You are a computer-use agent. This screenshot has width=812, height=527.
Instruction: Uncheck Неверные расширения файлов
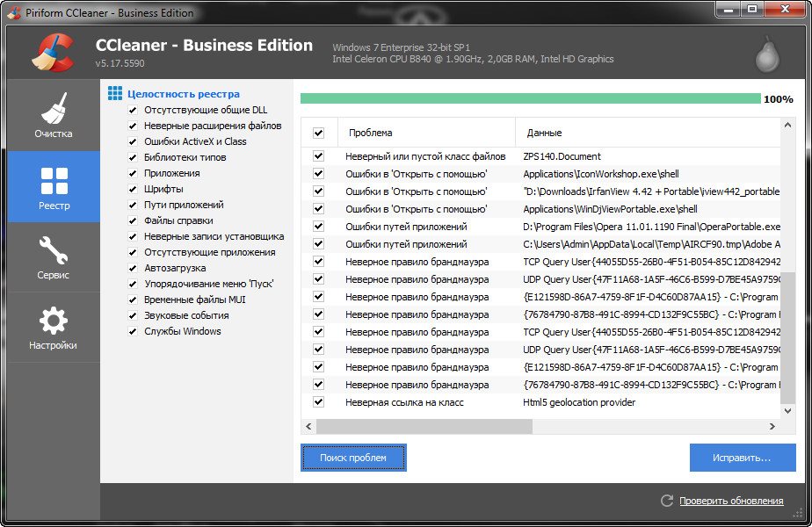pos(133,126)
